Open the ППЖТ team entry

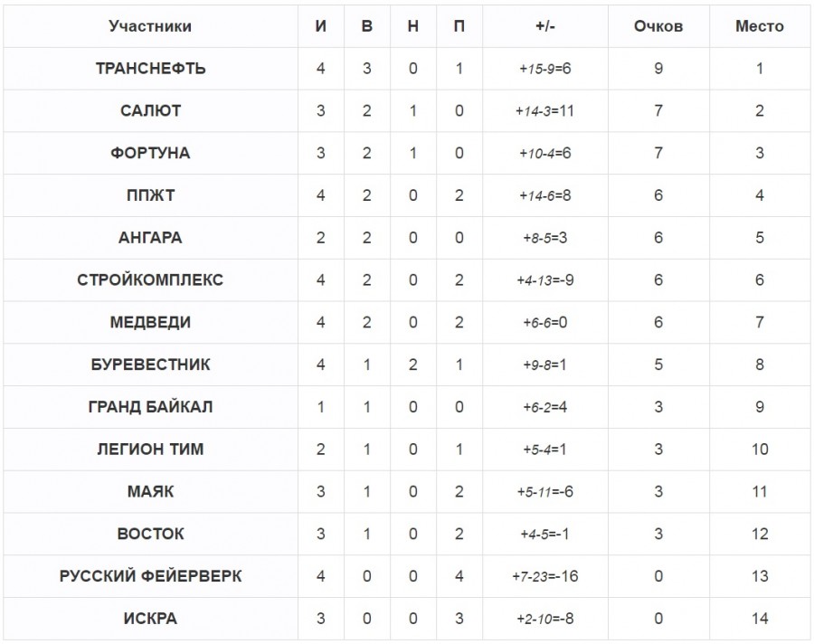point(150,195)
